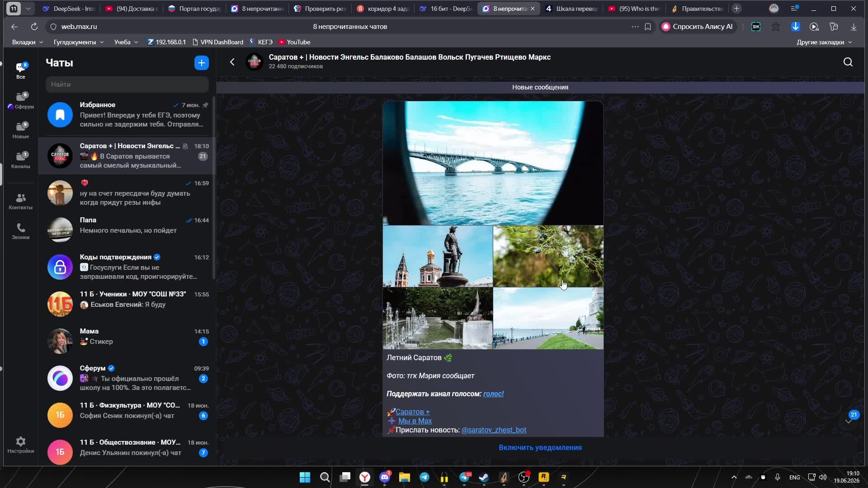Image resolution: width=868 pixels, height=488 pixels.
Task: Open the monument and church photo
Action: (x=438, y=256)
